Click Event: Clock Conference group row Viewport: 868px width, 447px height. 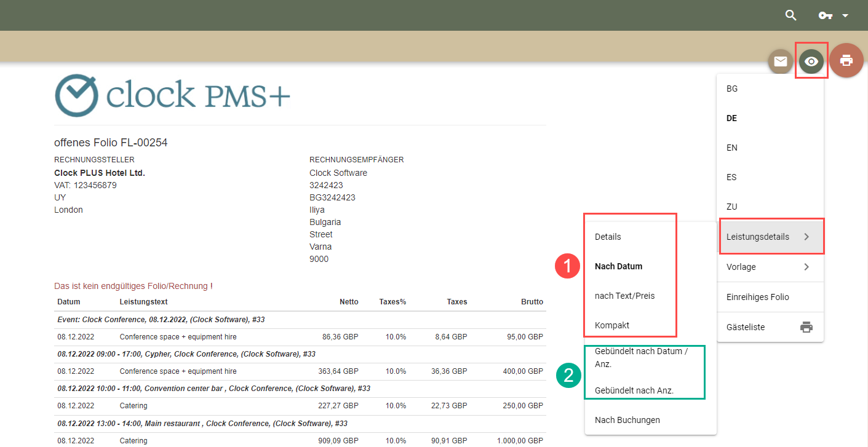[x=300, y=320]
